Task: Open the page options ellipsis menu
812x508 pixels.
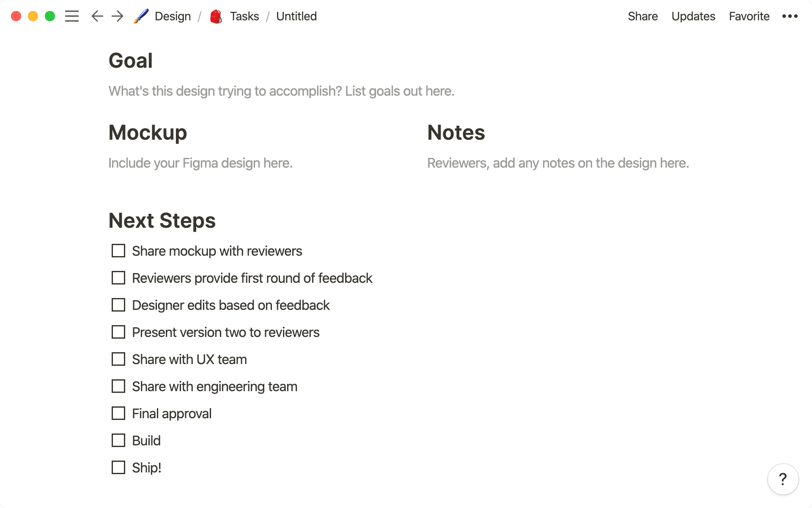Action: pyautogui.click(x=790, y=16)
